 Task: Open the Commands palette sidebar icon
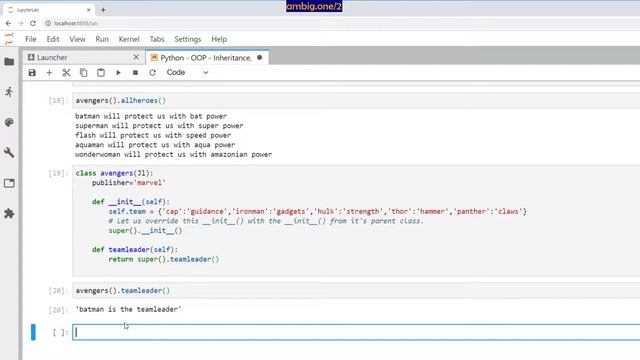tap(9, 122)
